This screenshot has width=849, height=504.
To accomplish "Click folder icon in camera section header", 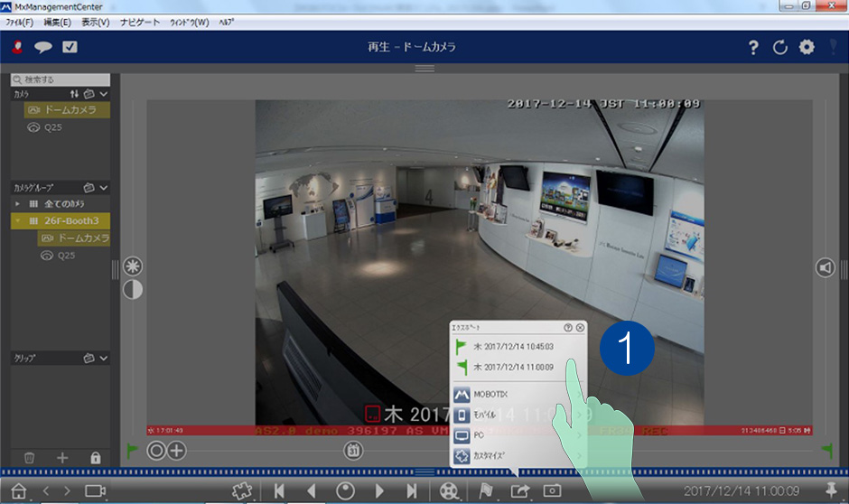I will (89, 94).
